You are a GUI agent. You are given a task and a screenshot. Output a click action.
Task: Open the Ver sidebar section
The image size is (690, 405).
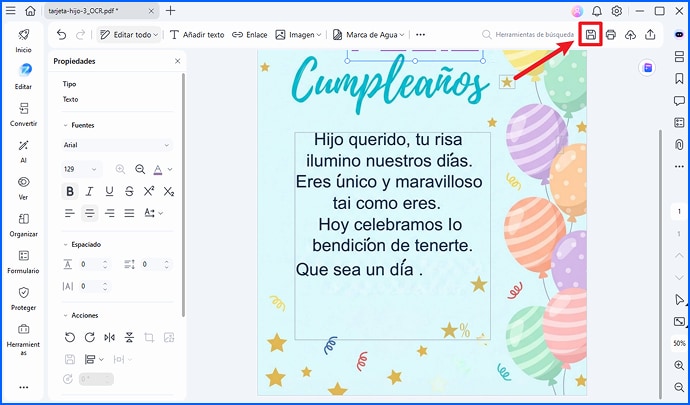23,188
